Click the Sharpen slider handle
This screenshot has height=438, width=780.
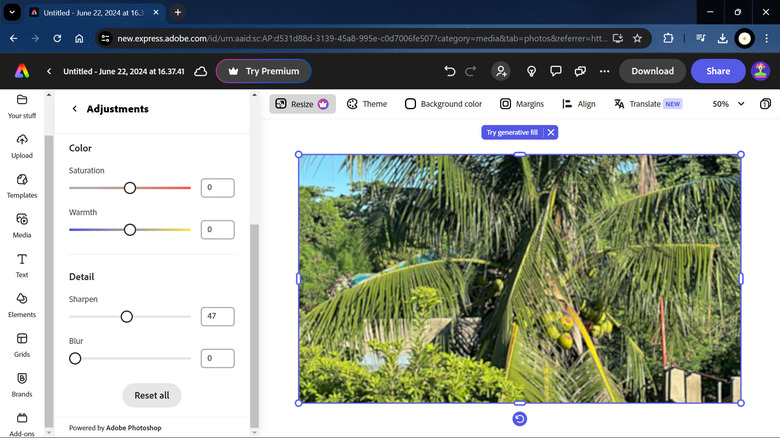tap(127, 317)
